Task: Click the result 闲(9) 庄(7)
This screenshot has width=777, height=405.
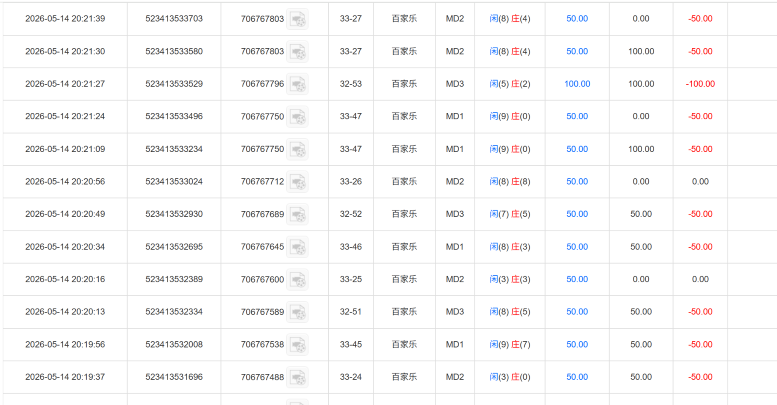Action: [510, 344]
